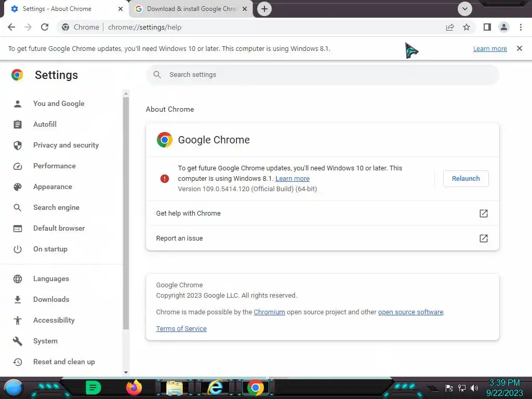Screen dimensions: 532x399
Task: Open You and Google settings
Action: [x=59, y=103]
